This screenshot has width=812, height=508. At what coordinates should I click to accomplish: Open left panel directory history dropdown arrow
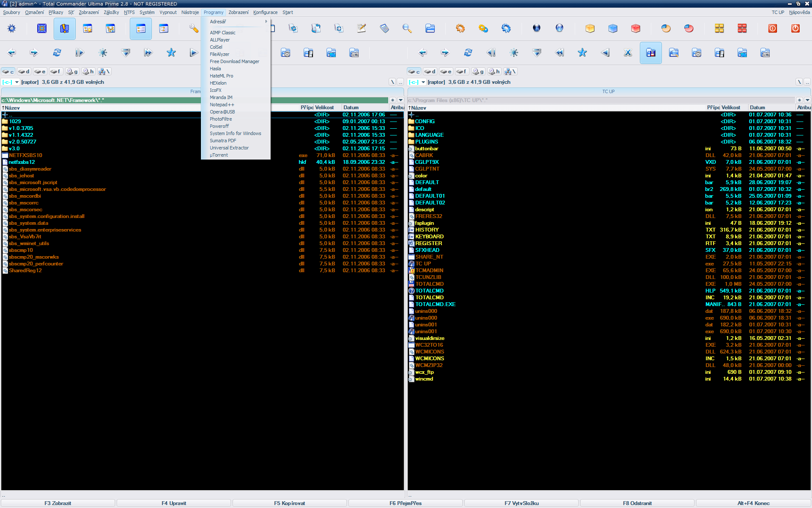point(401,100)
